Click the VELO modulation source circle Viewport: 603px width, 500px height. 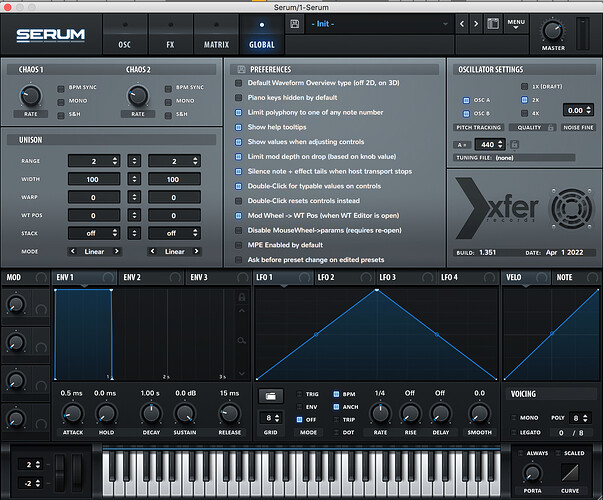[x=541, y=277]
